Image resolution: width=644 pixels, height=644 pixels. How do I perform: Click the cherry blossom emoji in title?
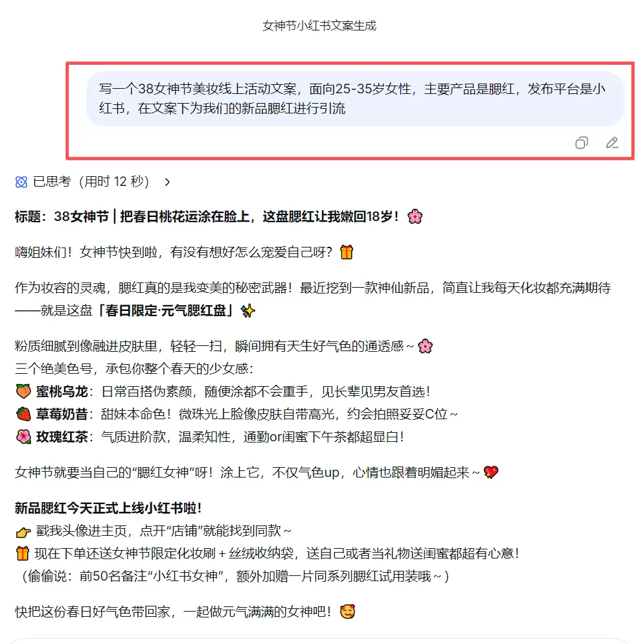(415, 216)
